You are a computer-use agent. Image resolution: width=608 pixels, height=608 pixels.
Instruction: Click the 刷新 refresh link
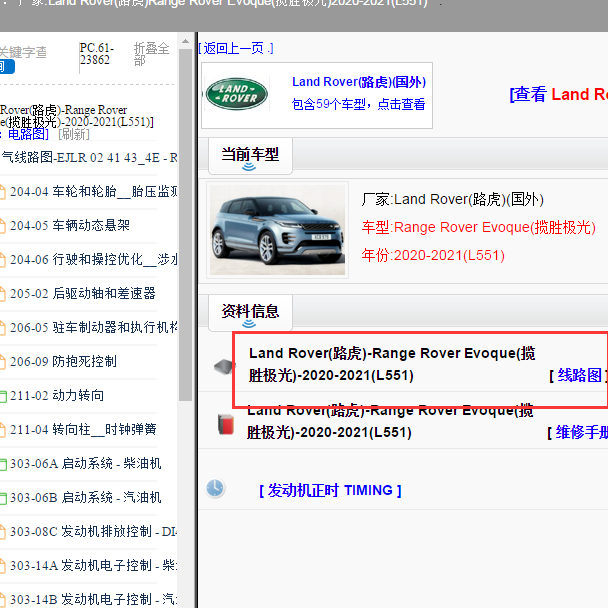[x=74, y=135]
